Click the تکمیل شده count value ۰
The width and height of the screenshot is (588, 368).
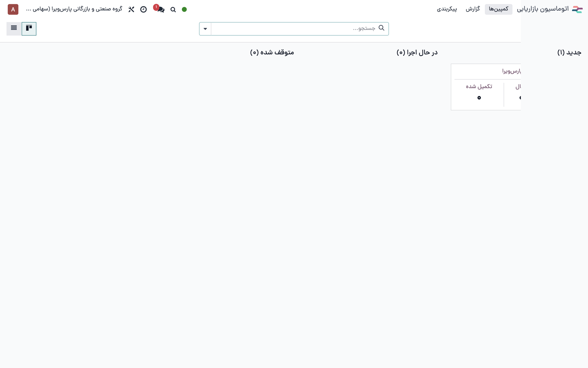click(x=479, y=98)
